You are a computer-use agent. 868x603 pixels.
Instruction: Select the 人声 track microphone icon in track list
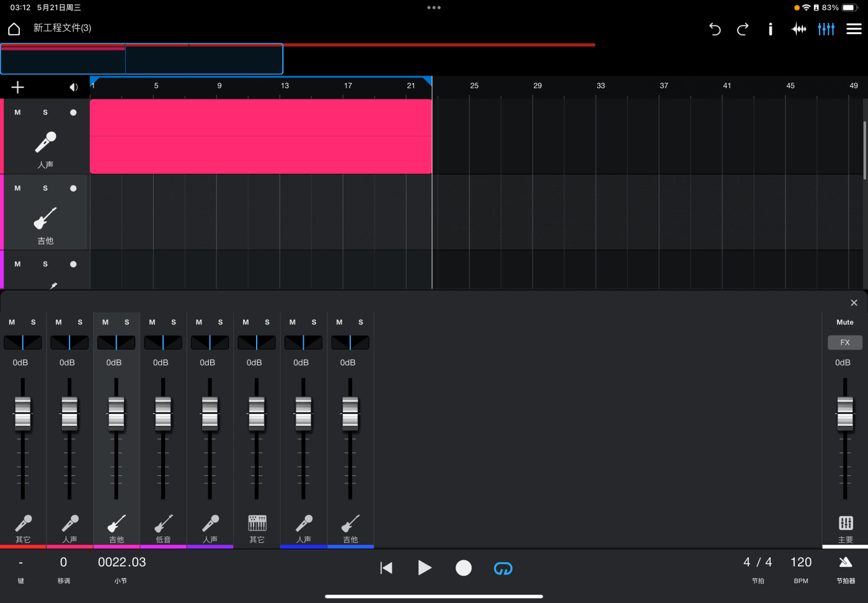[x=45, y=142]
